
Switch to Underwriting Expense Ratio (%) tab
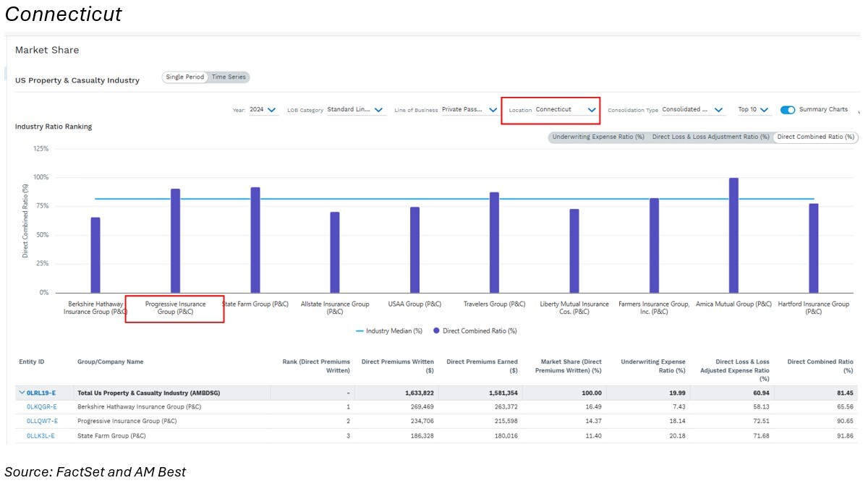pyautogui.click(x=597, y=137)
